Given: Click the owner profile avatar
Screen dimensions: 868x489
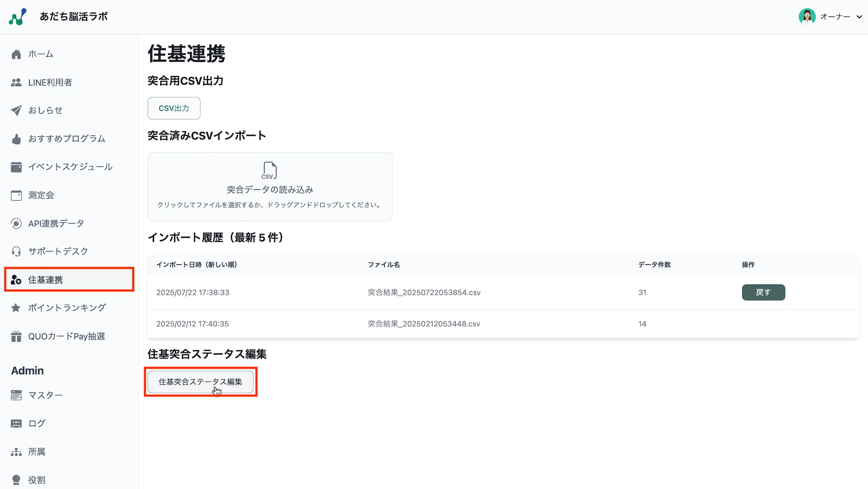Looking at the screenshot, I should (x=807, y=17).
